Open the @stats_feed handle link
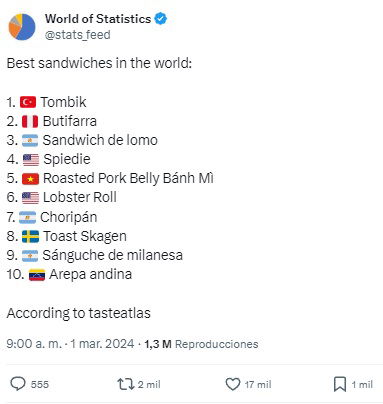 (78, 35)
